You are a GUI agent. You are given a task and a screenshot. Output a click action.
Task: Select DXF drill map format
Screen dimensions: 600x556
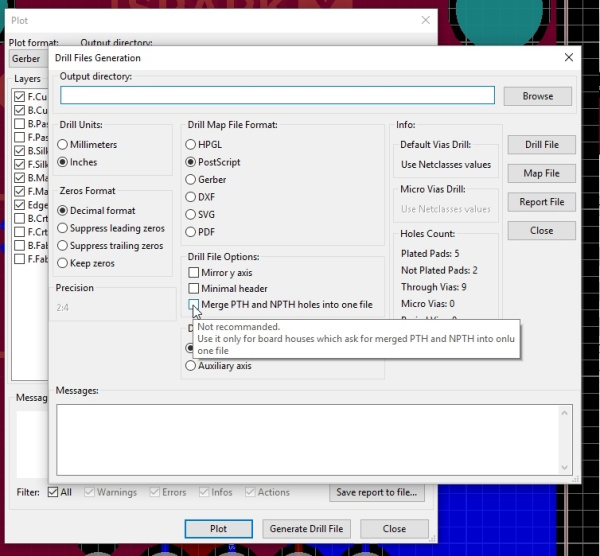pyautogui.click(x=200, y=197)
